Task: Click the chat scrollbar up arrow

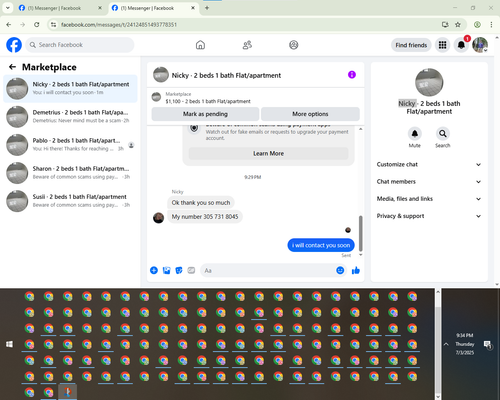Action: 360,129
